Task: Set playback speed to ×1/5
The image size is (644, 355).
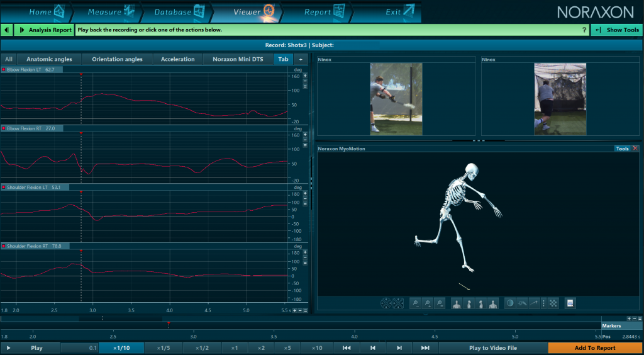Action: coord(164,348)
